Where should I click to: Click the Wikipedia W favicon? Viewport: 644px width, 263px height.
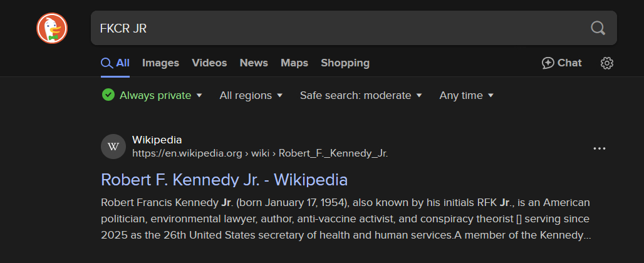[113, 147]
